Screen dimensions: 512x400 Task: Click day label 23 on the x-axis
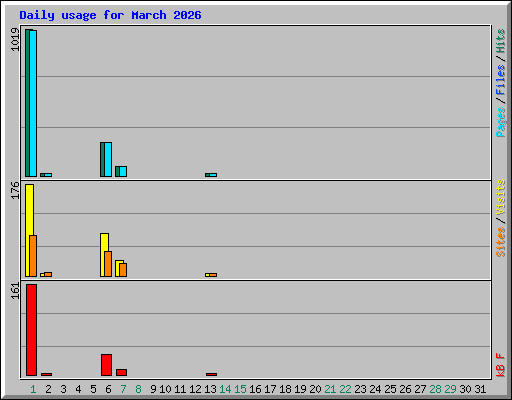point(360,389)
